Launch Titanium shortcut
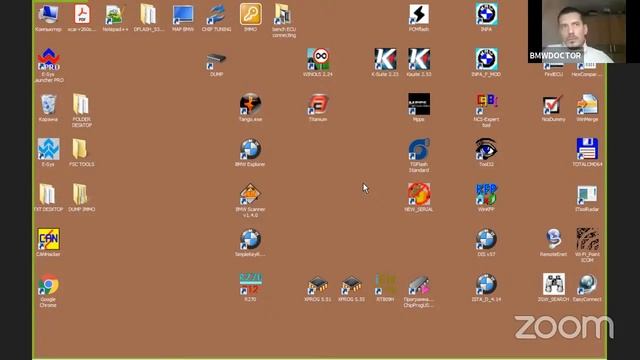 coord(318,104)
